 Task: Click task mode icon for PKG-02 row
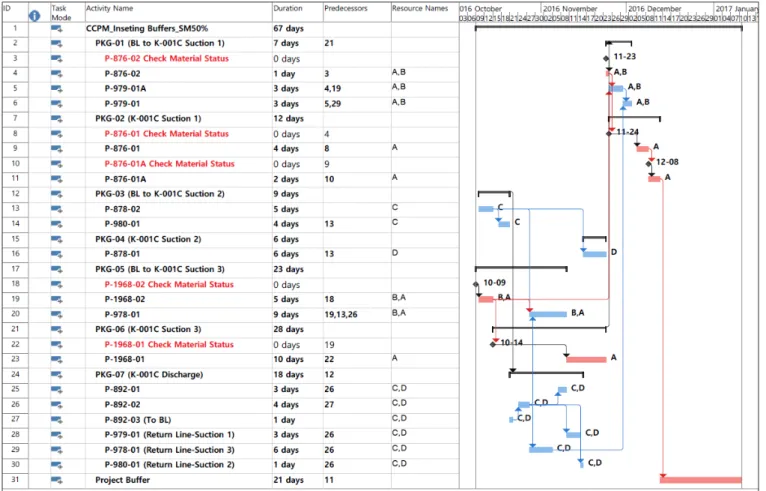(x=57, y=119)
